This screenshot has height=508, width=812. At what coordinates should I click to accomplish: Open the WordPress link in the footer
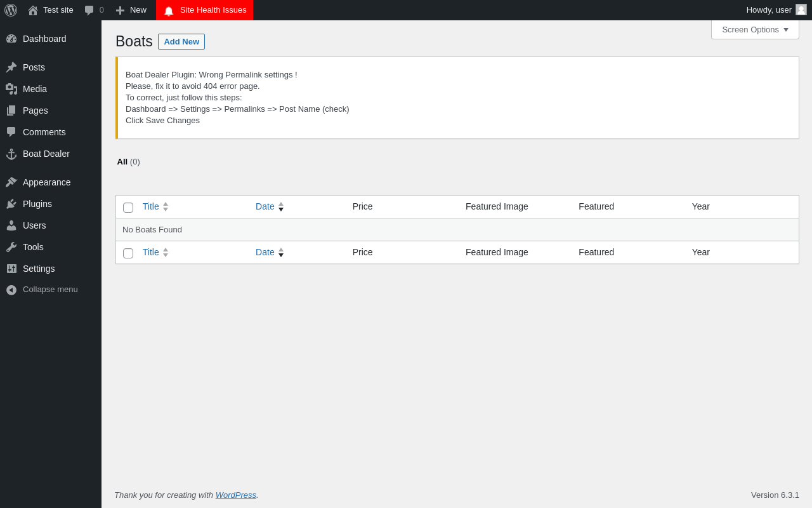(x=236, y=495)
